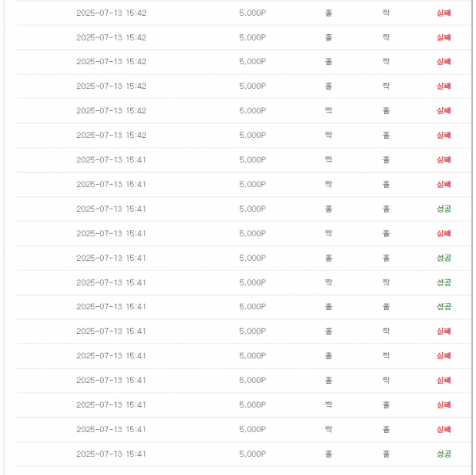Click 5,000P in the 짝/짝 성공 row
The image size is (476, 475).
[252, 282]
